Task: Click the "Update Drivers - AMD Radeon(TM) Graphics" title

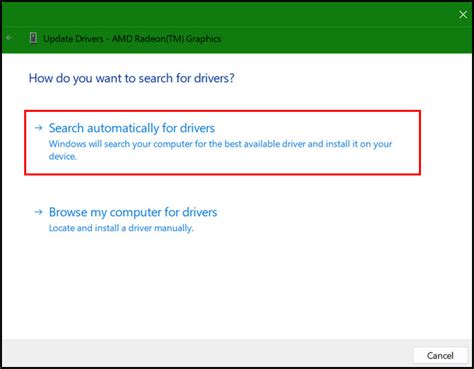Action: pos(132,39)
